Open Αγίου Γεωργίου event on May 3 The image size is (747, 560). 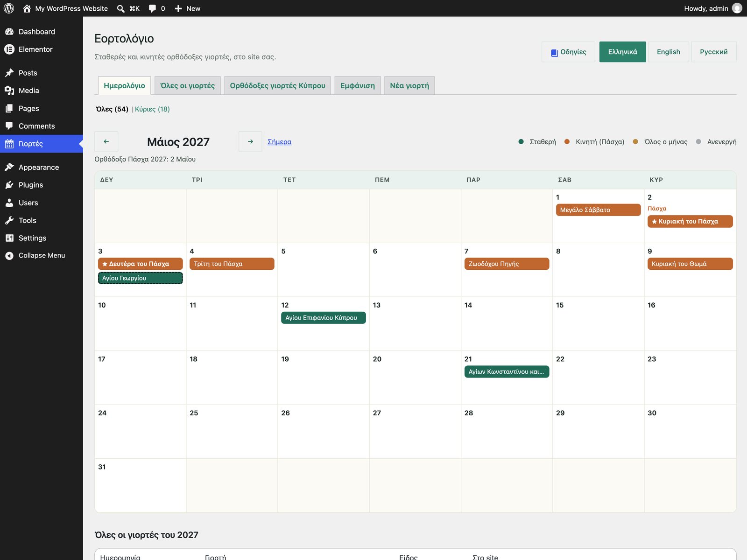pos(140,278)
